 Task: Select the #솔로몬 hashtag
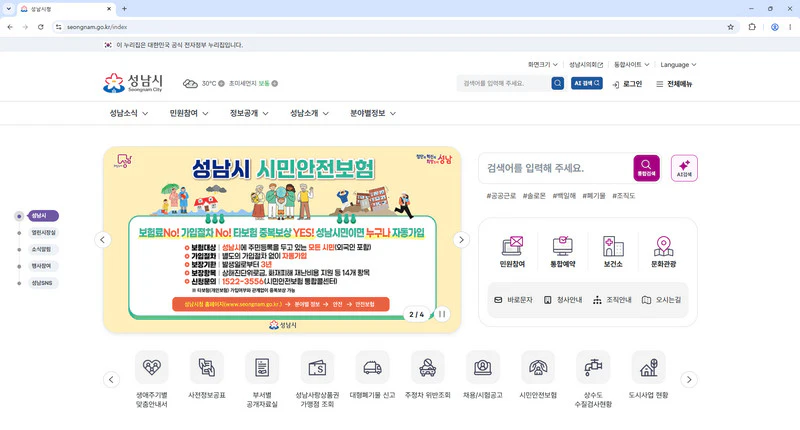point(534,196)
